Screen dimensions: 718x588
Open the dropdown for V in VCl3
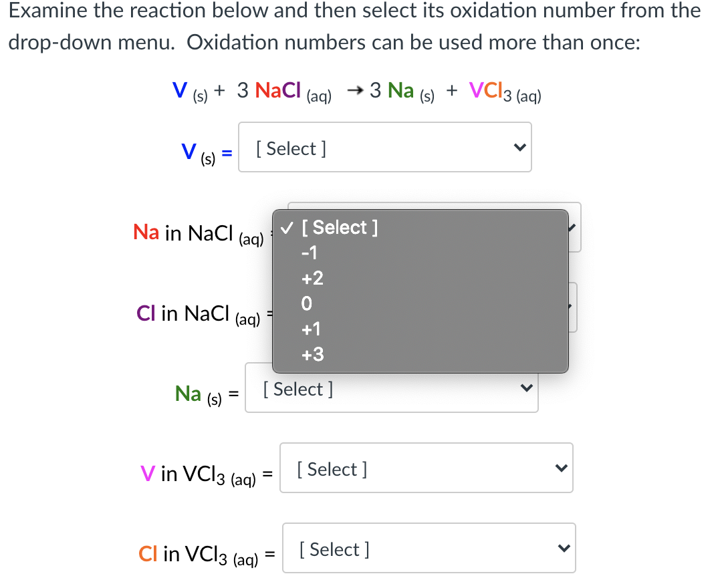pyautogui.click(x=427, y=468)
